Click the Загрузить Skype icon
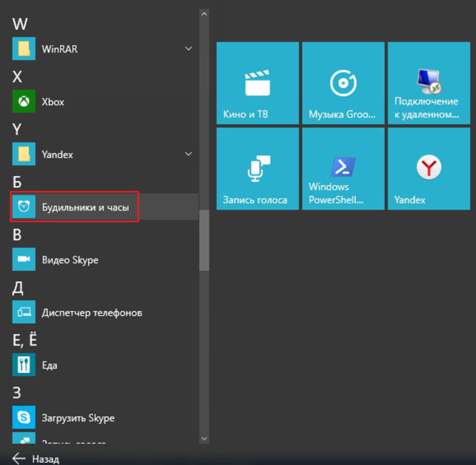 (24, 417)
